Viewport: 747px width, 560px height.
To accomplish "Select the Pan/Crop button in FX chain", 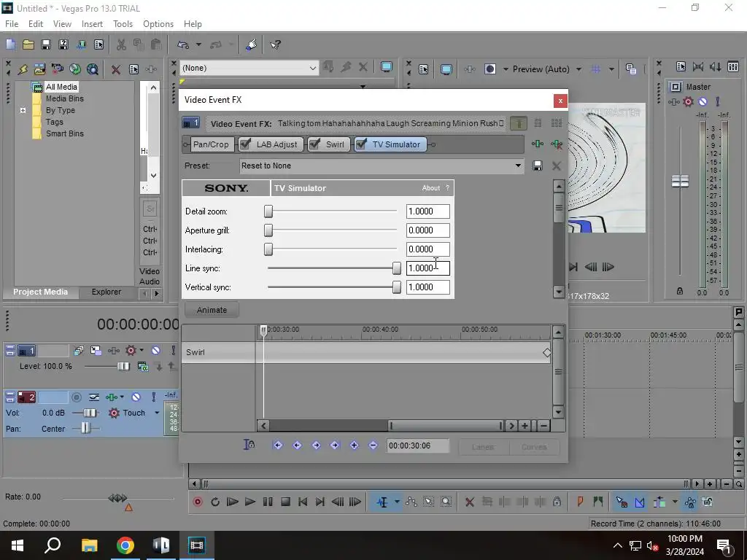I will pyautogui.click(x=211, y=144).
